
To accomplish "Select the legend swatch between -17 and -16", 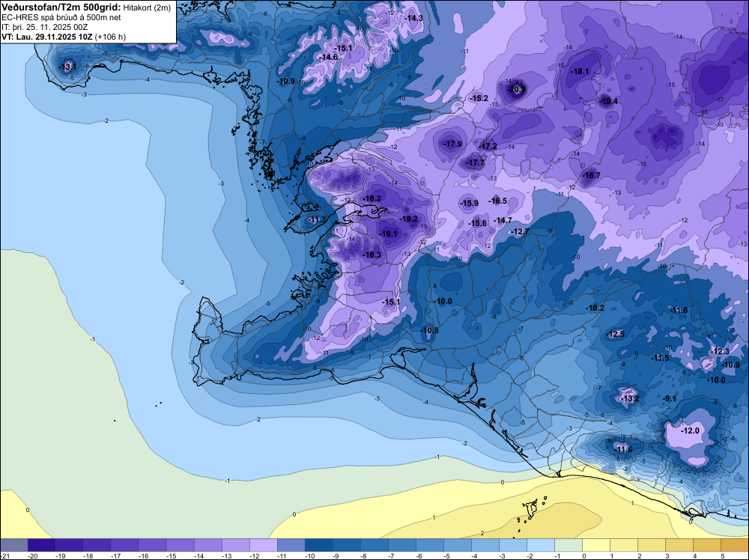I will (x=124, y=545).
